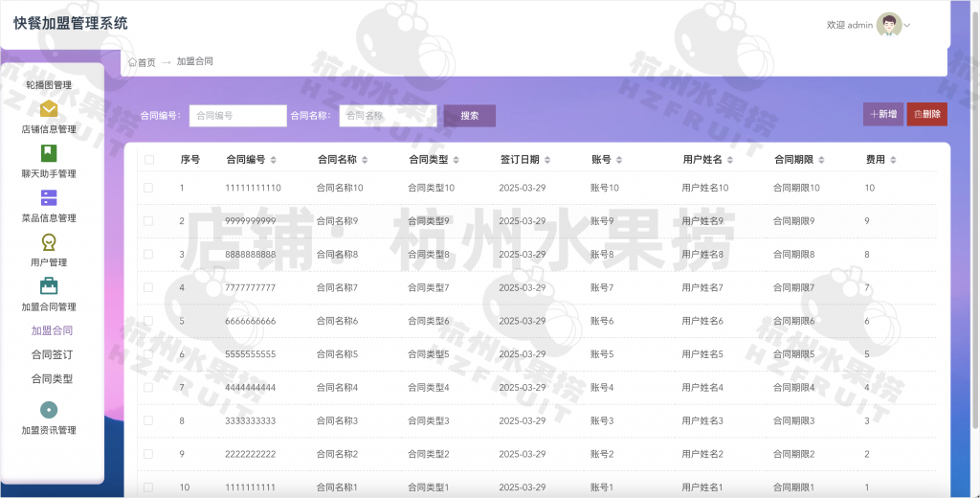Check the row for 合同名称5
Image resolution: width=980 pixels, height=498 pixels.
pyautogui.click(x=148, y=354)
